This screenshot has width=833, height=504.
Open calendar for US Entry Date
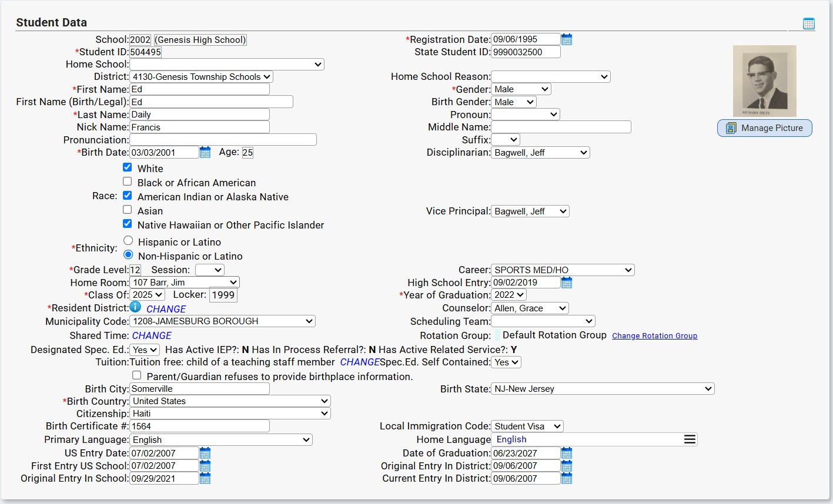pyautogui.click(x=205, y=453)
